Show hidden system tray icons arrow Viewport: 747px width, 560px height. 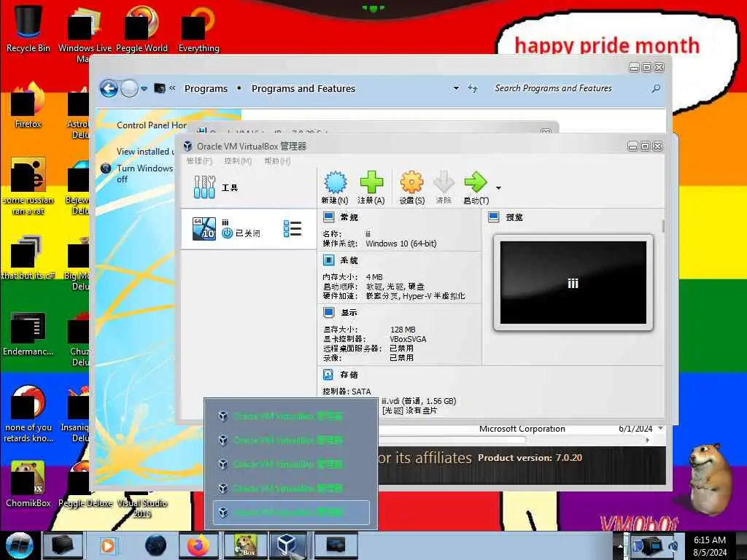(620, 545)
